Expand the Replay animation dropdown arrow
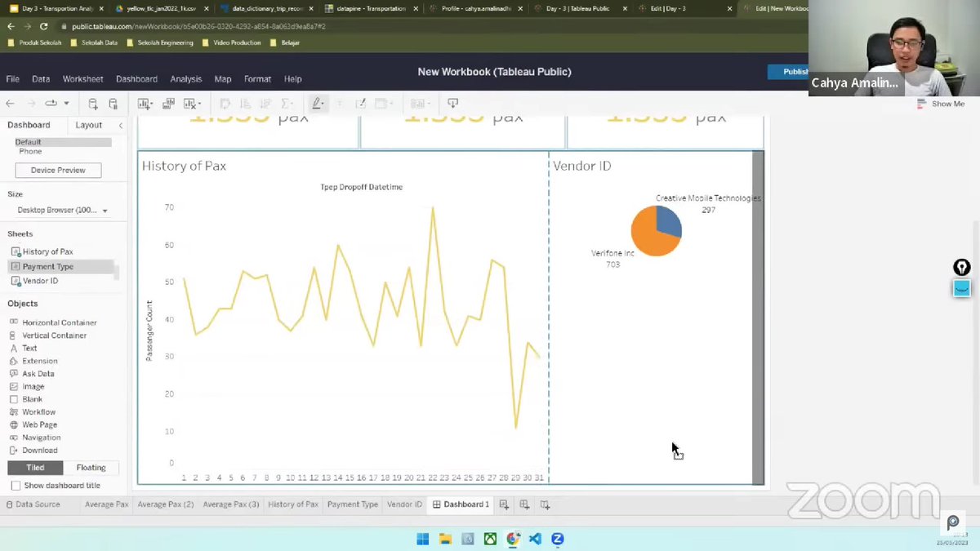Image resolution: width=980 pixels, height=551 pixels. coord(66,104)
